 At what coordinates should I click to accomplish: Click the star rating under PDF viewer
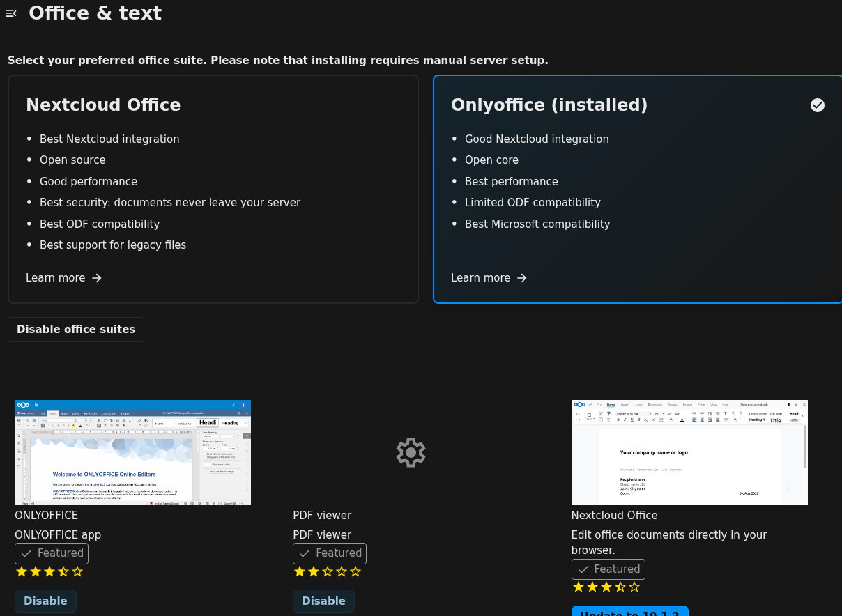(328, 571)
